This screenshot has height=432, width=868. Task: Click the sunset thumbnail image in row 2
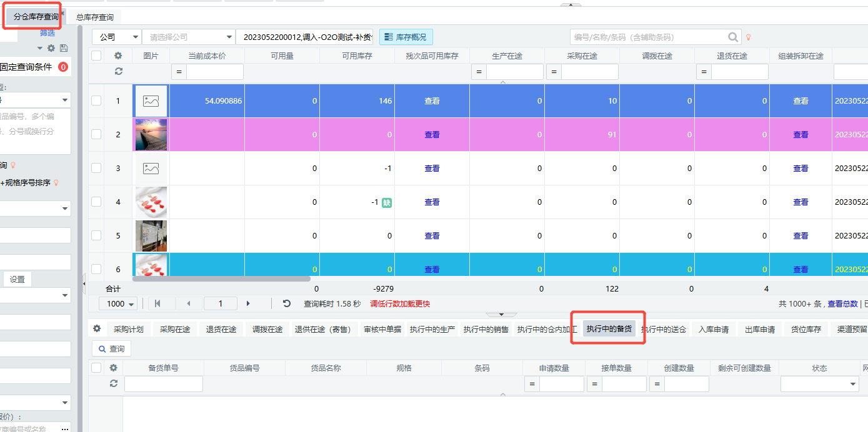coord(151,134)
